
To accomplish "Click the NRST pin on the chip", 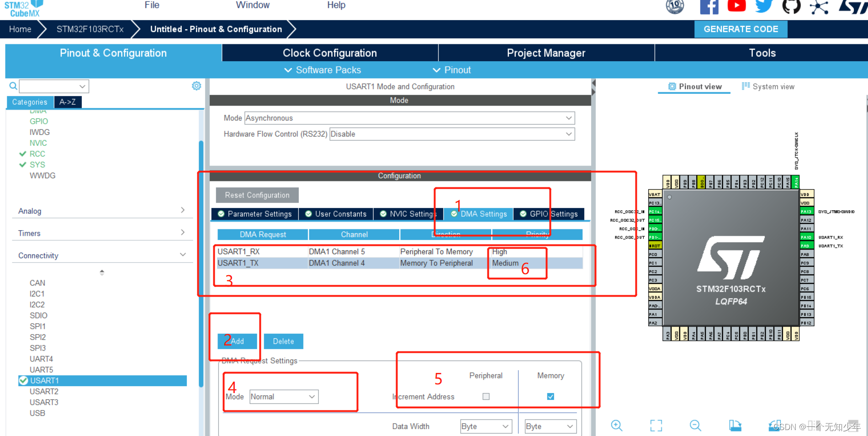I will (655, 246).
